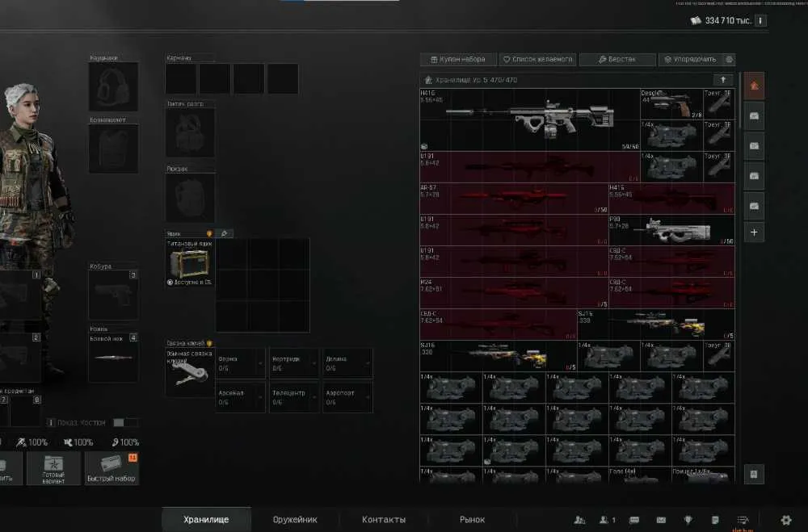Click the info icon beside Показ. костюм

click(50, 423)
